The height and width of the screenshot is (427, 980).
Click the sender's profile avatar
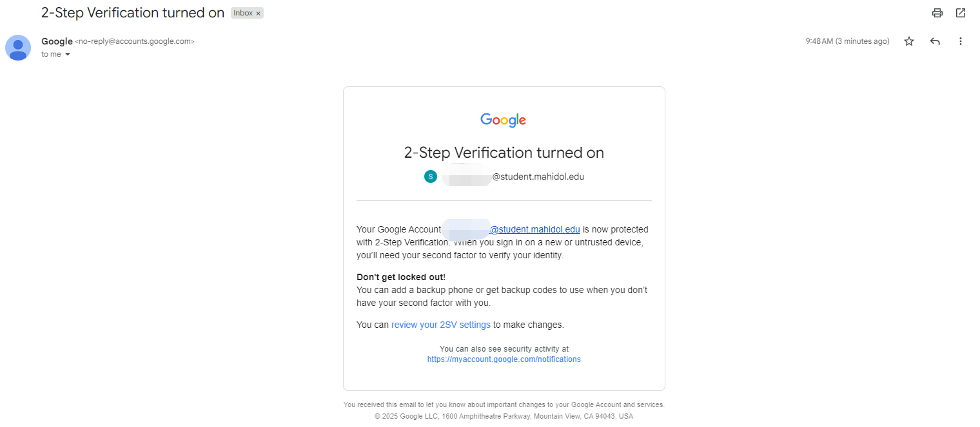coord(18,48)
